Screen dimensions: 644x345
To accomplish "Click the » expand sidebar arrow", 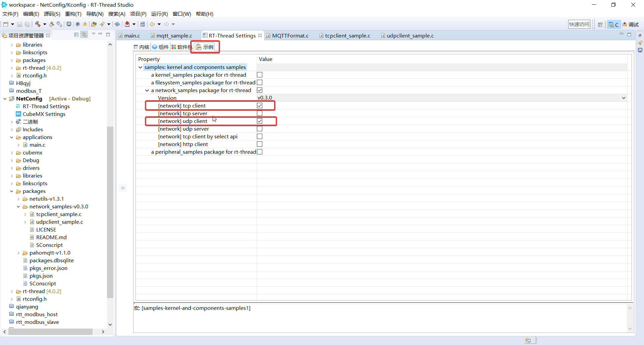I will (x=123, y=188).
